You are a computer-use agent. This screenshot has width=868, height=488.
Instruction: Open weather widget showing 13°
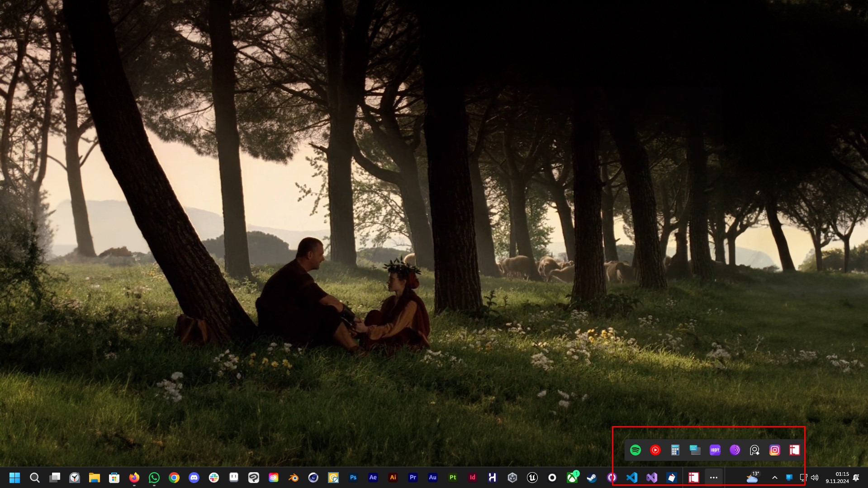(x=753, y=477)
